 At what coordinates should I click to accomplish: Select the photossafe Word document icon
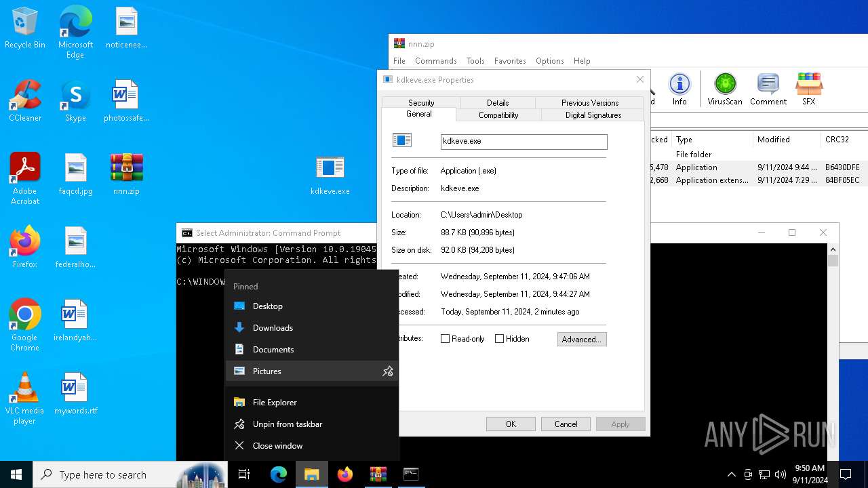[x=126, y=102]
